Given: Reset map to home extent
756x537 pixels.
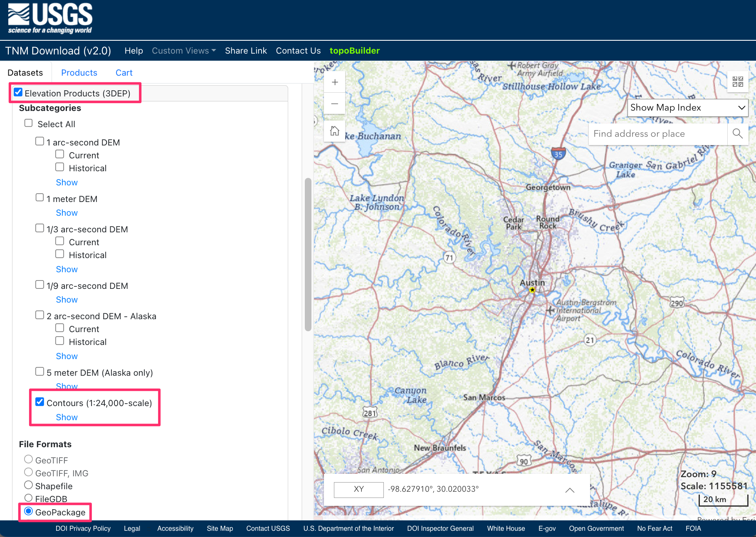Looking at the screenshot, I should point(335,131).
